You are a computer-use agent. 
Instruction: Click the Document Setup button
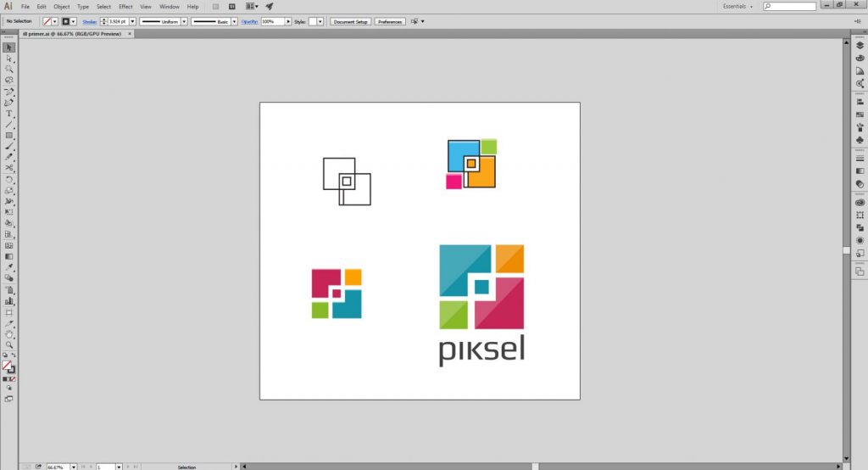(x=349, y=21)
